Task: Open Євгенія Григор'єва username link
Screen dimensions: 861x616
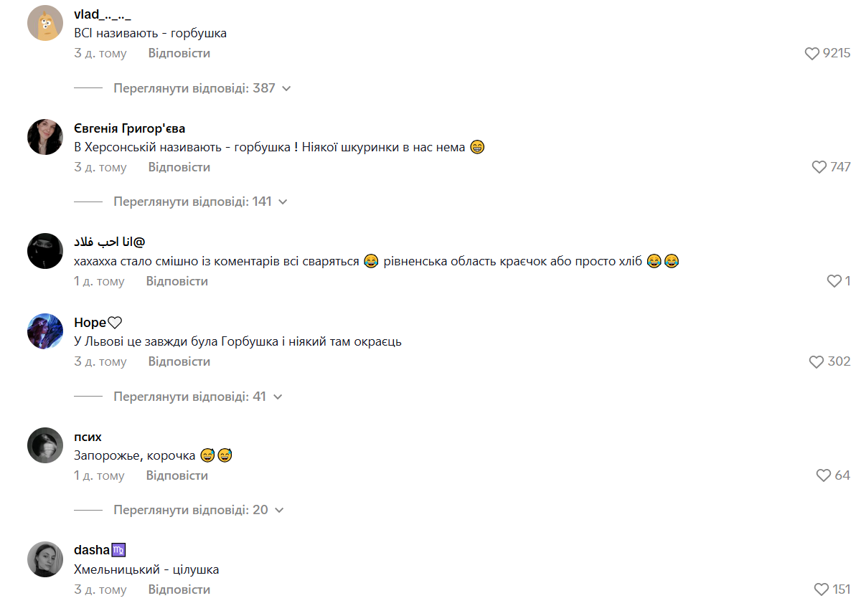Action: pos(130,128)
